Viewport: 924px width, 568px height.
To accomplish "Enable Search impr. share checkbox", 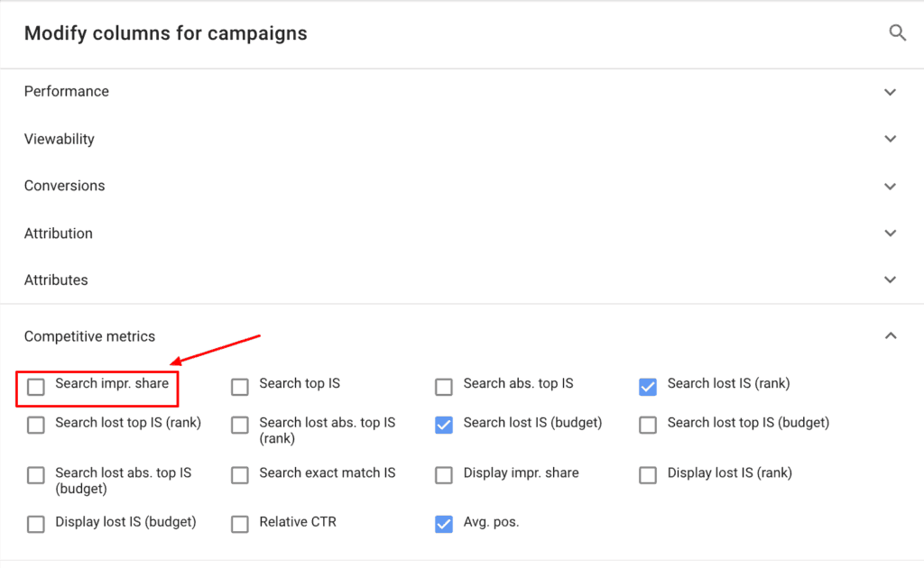I will coord(36,387).
